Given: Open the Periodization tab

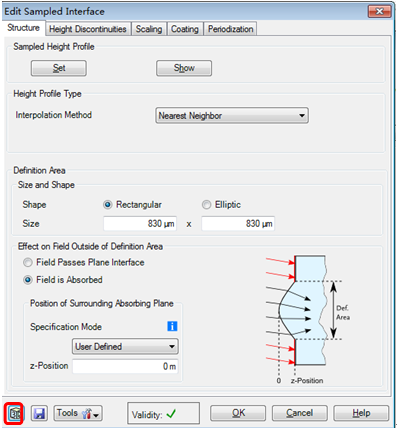Looking at the screenshot, I should click(x=230, y=29).
